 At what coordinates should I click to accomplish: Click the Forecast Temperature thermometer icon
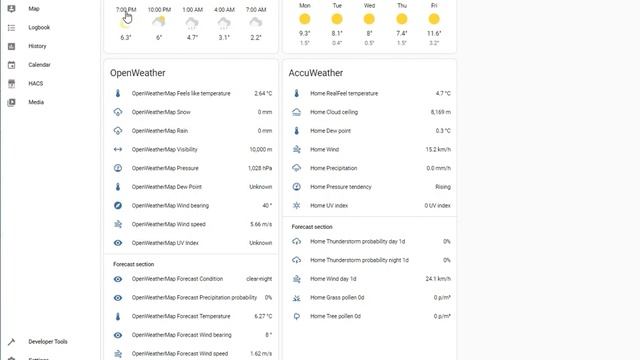(x=118, y=316)
